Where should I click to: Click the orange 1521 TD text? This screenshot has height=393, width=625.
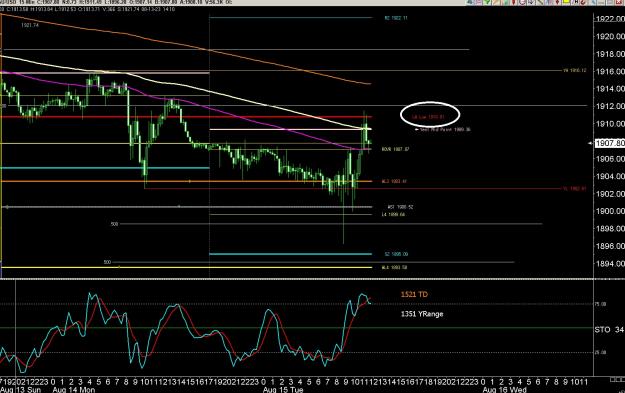[414, 295]
